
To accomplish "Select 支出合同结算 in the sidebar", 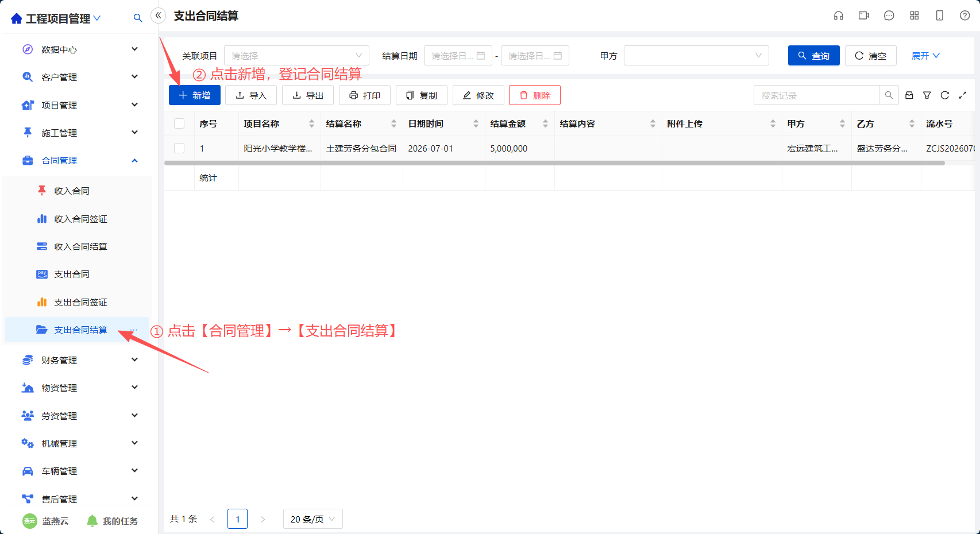I will 77,330.
